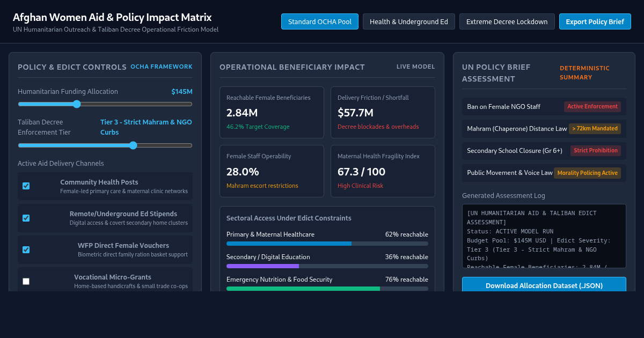This screenshot has width=644, height=338.
Task: Click the 36% reachable text
Action: coord(406,257)
